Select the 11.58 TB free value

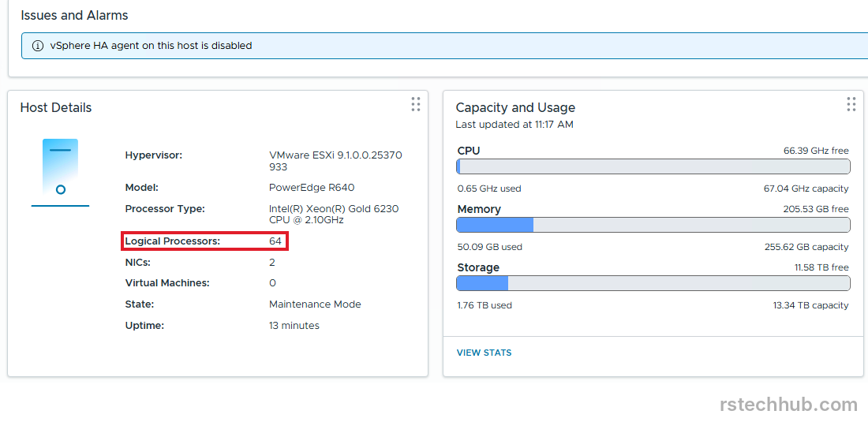(x=821, y=267)
